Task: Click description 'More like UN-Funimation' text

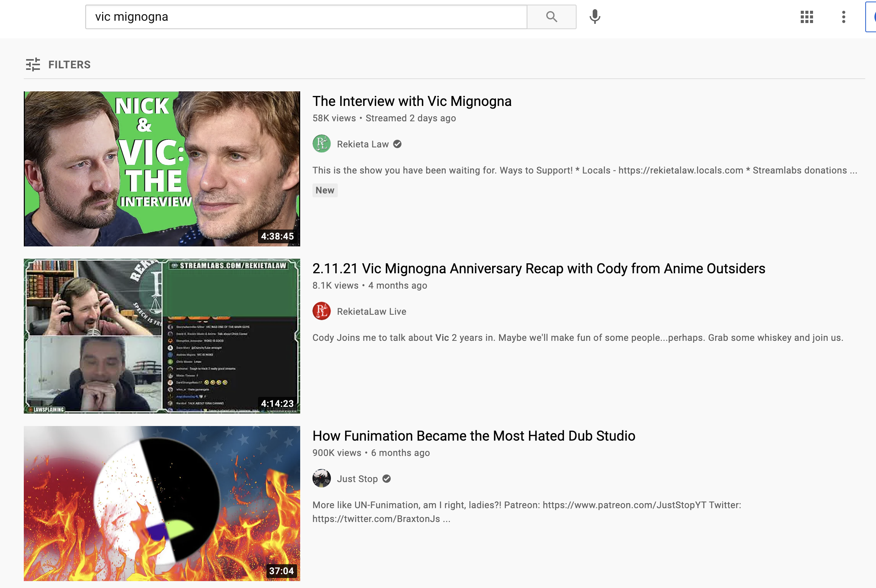Action: [527, 512]
